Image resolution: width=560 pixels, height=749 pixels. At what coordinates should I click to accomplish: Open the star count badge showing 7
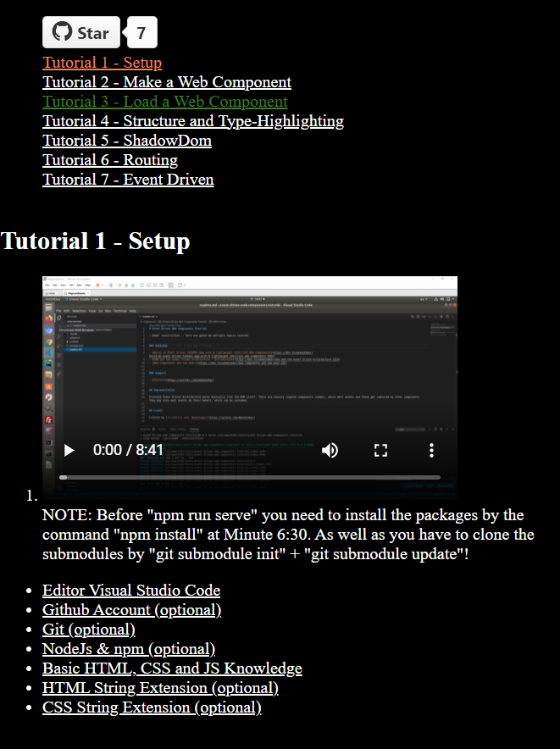142,32
